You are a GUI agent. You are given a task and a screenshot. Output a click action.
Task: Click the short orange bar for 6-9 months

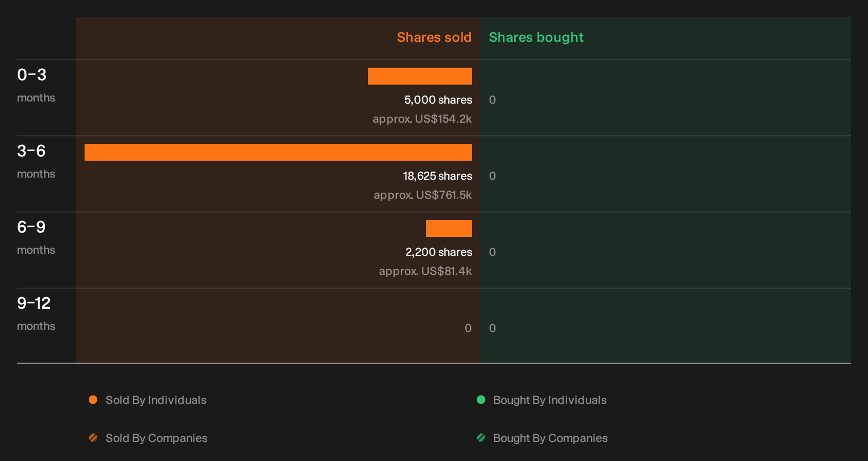(449, 228)
